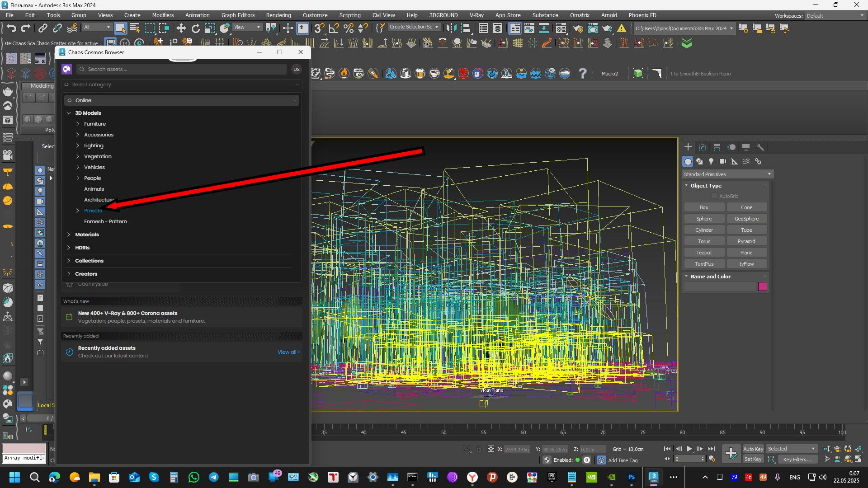Viewport: 868px width, 488px height.
Task: Click the DS user avatar in Cosmos
Action: coord(297,69)
